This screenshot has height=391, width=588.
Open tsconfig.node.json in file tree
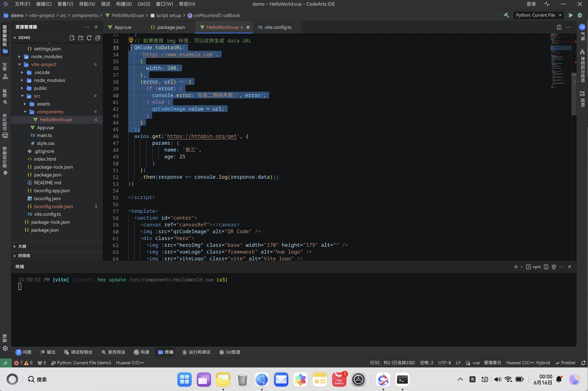click(x=53, y=207)
